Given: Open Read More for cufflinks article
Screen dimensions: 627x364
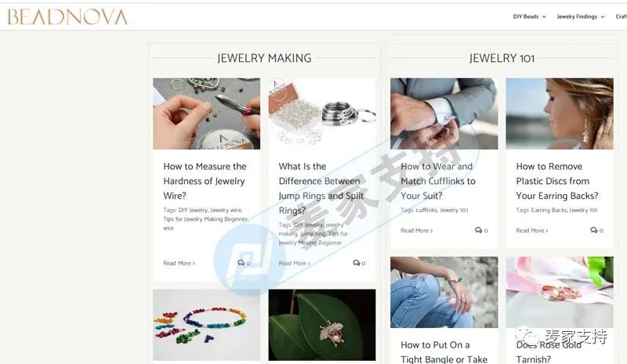Looking at the screenshot, I should point(417,230).
